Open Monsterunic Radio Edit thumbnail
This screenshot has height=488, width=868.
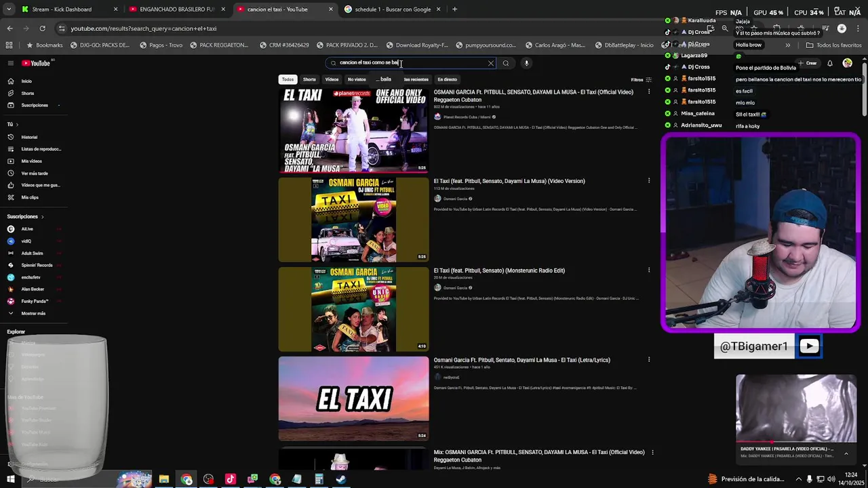(x=353, y=309)
